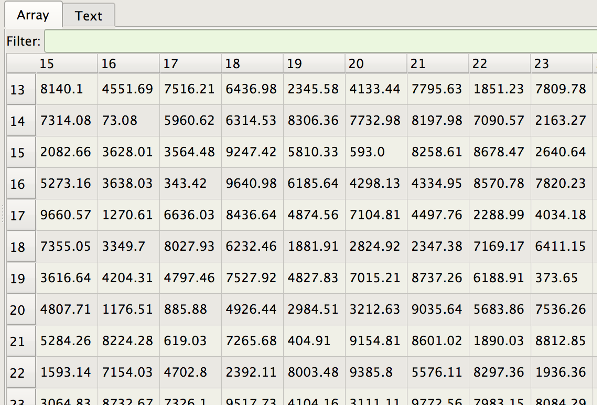The height and width of the screenshot is (405, 597).
Task: Select the cell with value 593.0
Action: click(376, 152)
